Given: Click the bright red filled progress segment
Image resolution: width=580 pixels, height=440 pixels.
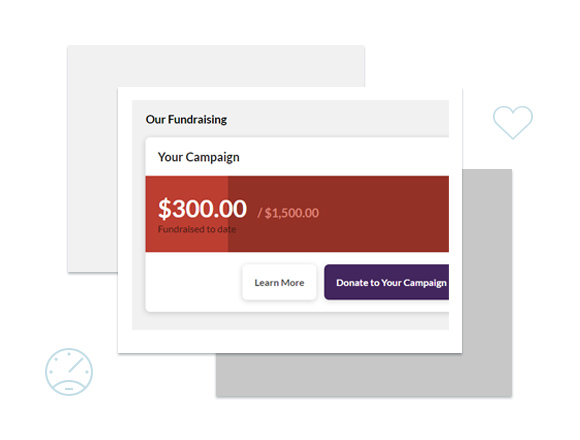Looking at the screenshot, I should 186,214.
